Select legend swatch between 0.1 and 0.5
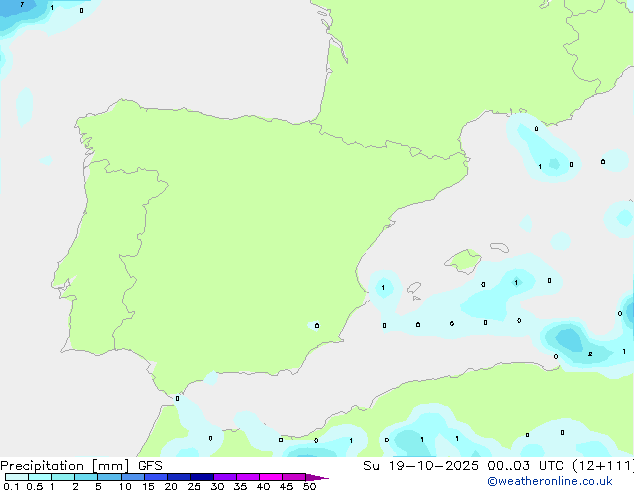634x490 pixels. tap(17, 478)
